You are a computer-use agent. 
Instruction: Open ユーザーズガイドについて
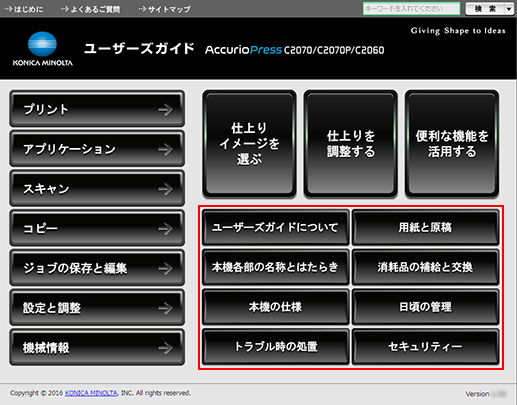[x=276, y=227]
